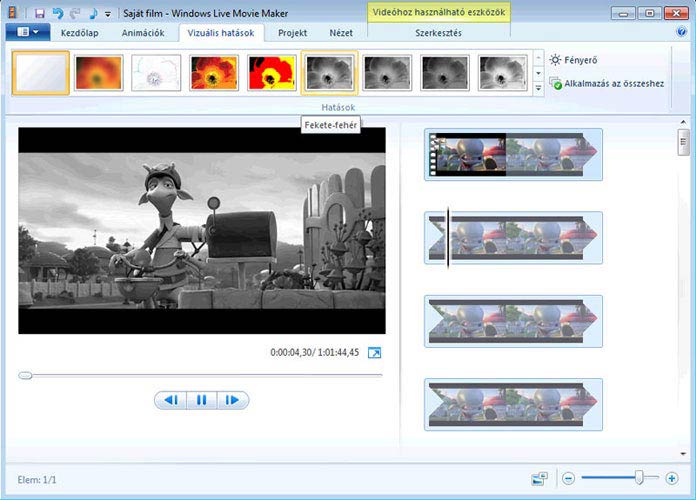Click zoom in plus on timeline zoom
The height and width of the screenshot is (500, 696).
[672, 479]
